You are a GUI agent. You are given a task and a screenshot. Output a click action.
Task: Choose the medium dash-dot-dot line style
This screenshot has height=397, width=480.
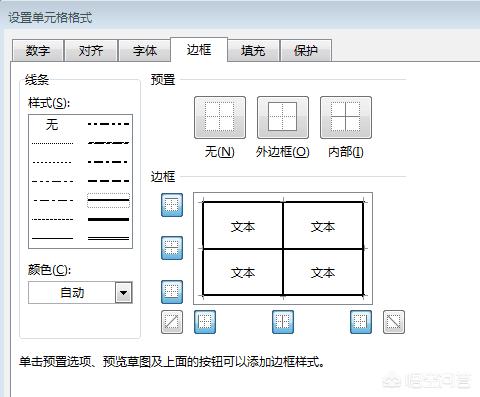(x=108, y=124)
